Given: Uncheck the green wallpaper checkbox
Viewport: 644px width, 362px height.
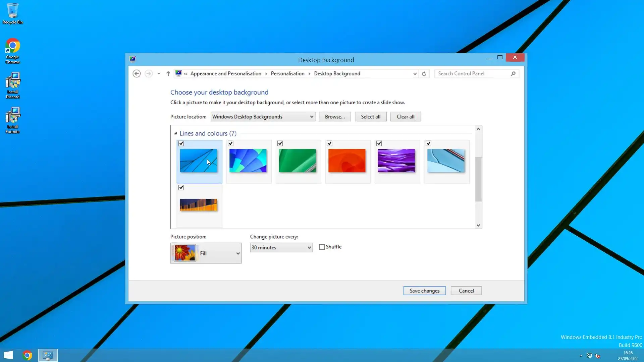Looking at the screenshot, I should (x=280, y=143).
